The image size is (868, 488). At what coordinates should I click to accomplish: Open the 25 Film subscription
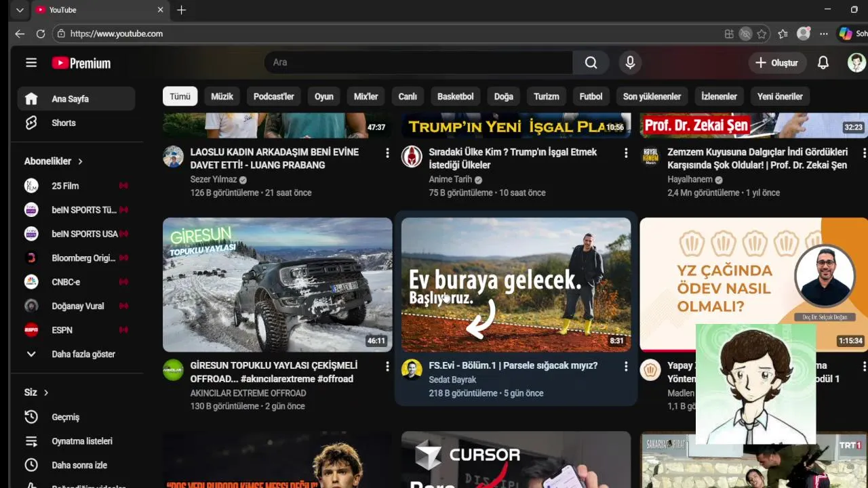pos(76,186)
